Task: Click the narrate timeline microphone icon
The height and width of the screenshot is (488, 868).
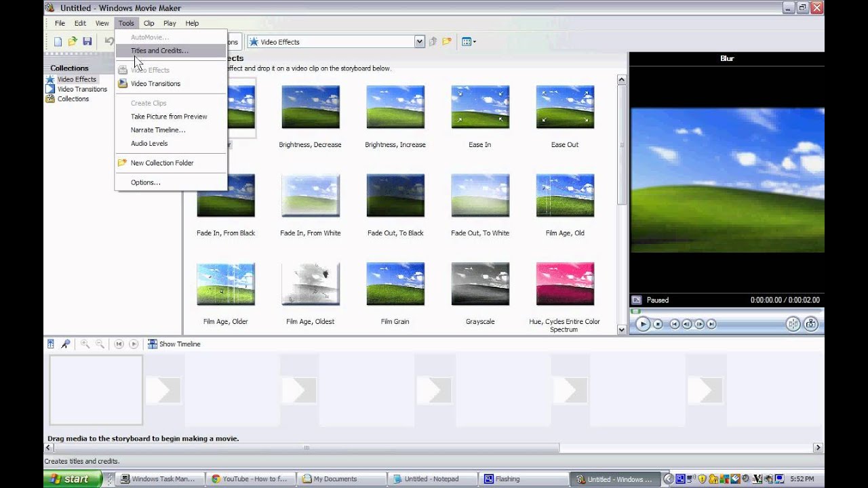Action: (x=66, y=344)
